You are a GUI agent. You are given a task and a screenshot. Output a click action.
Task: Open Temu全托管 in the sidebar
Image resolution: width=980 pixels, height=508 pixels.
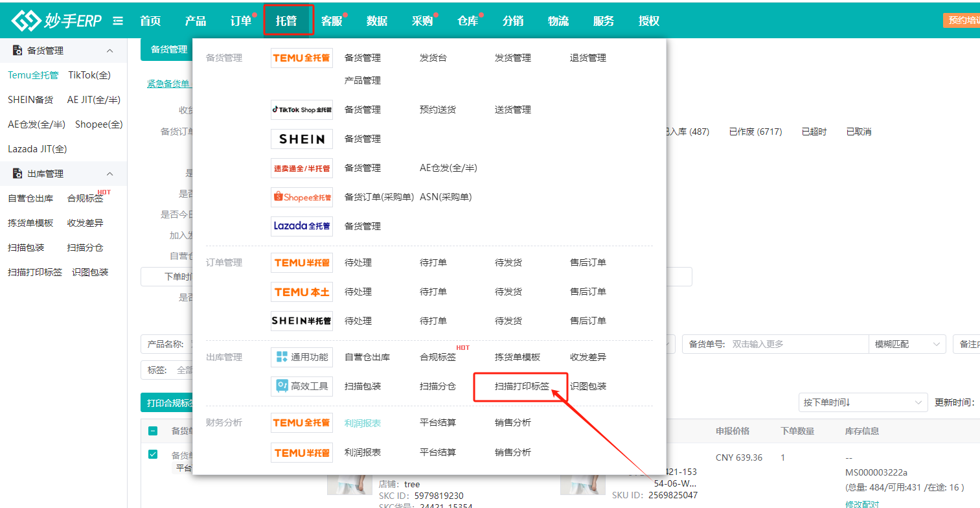33,75
